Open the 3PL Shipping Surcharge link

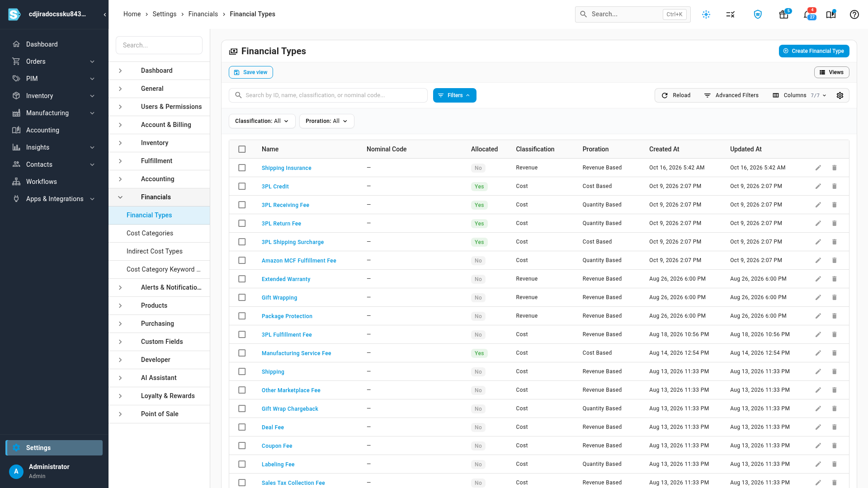(292, 242)
